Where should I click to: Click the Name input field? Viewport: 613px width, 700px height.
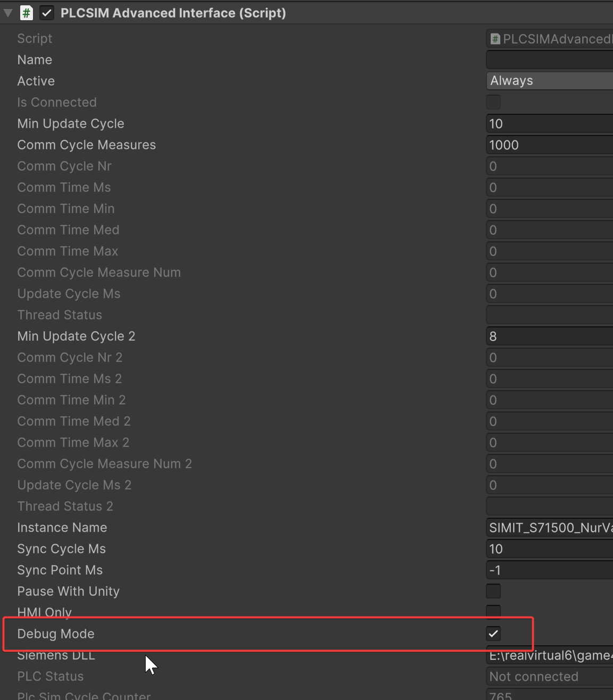point(549,60)
